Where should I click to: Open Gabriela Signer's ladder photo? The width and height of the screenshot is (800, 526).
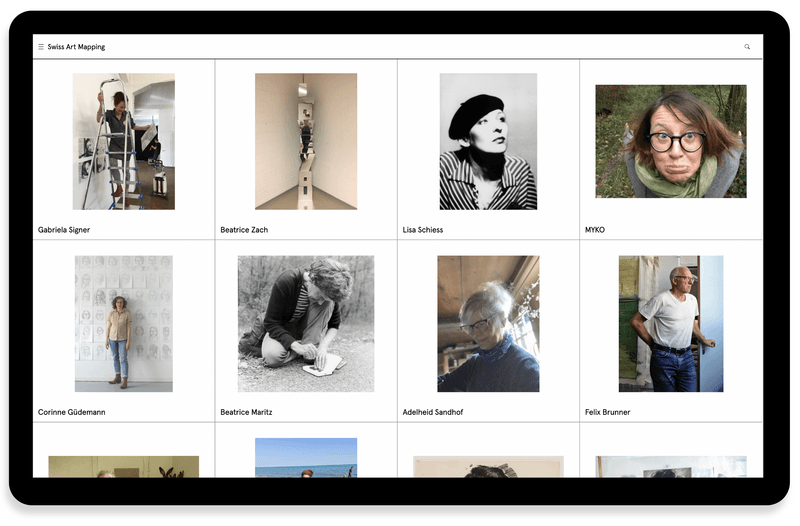click(x=123, y=141)
